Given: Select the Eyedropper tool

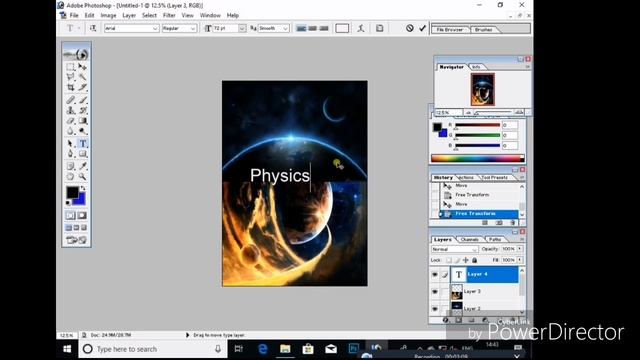Looking at the screenshot, I should click(82, 166).
